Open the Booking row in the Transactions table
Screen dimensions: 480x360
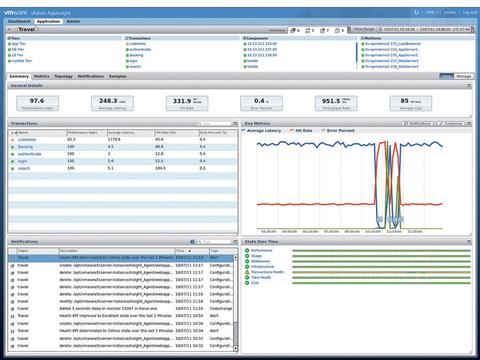[x=123, y=147]
